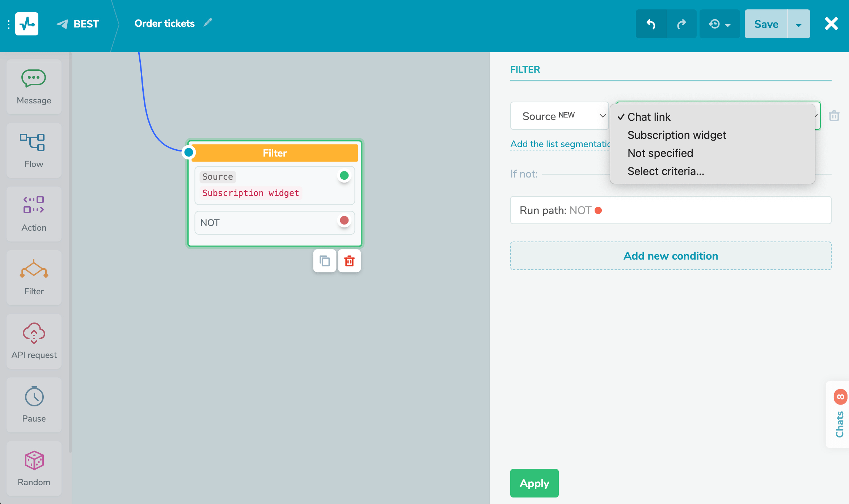Delete the Filter block with the red trash icon
This screenshot has height=504, width=849.
(349, 261)
